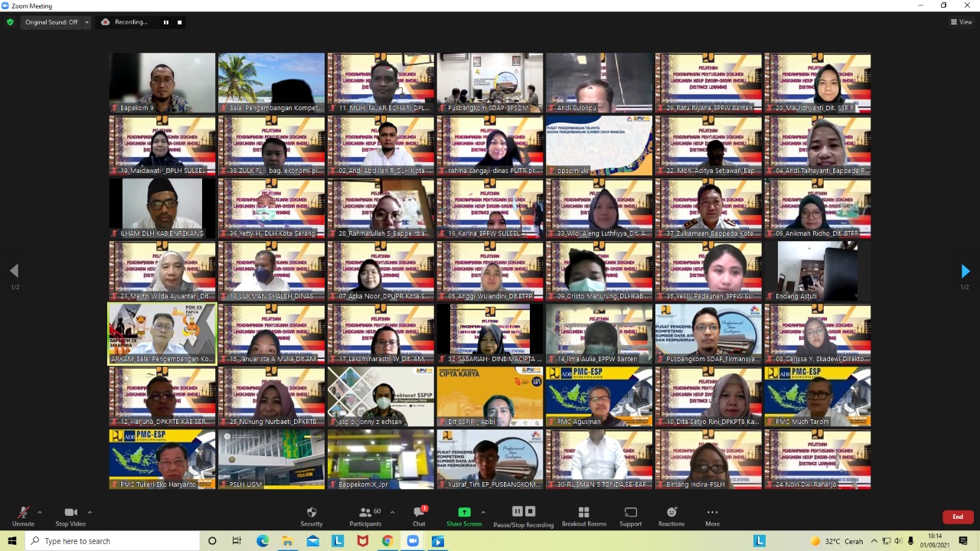Click the 32°C Cerah weather widget
This screenshot has width=980, height=551.
pyautogui.click(x=836, y=541)
